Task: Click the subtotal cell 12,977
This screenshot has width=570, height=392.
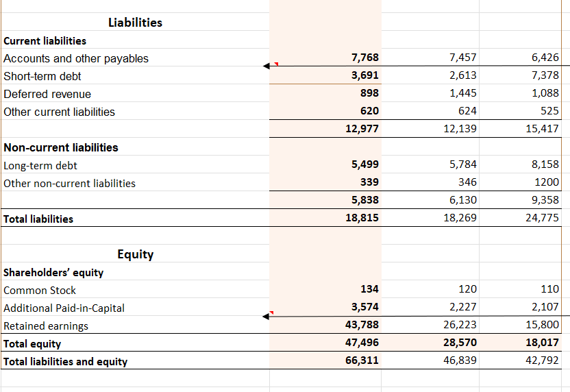Action: point(325,129)
